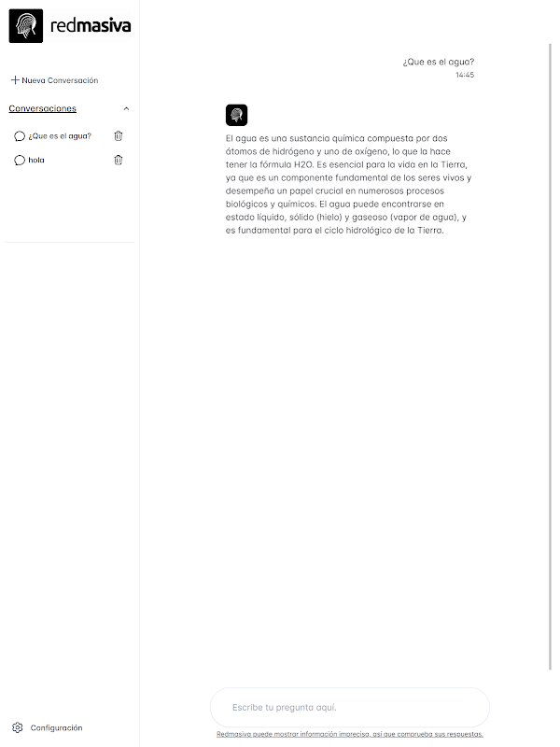Delete the 'hola' conversation with trash icon
The image size is (560, 747).
[x=119, y=160]
